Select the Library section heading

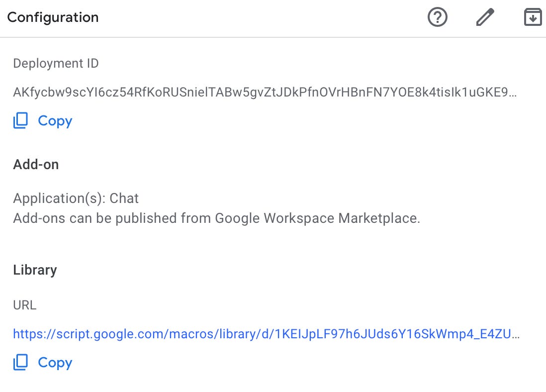point(35,270)
